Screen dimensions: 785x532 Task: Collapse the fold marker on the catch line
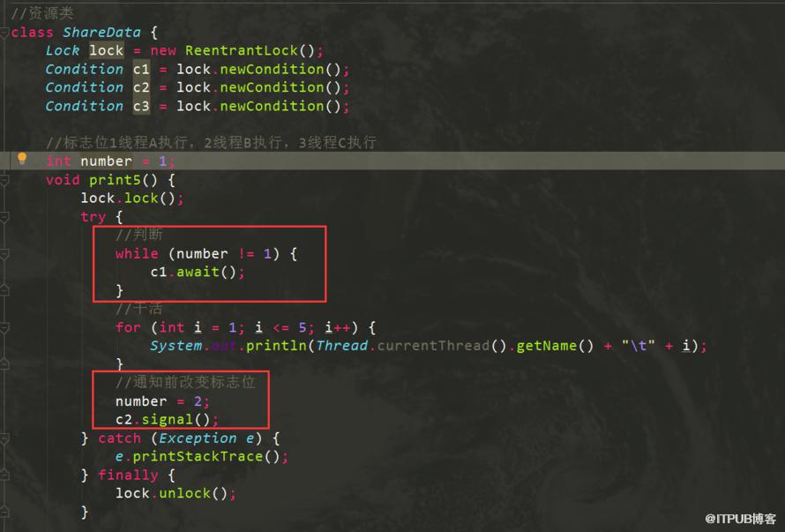coord(4,439)
